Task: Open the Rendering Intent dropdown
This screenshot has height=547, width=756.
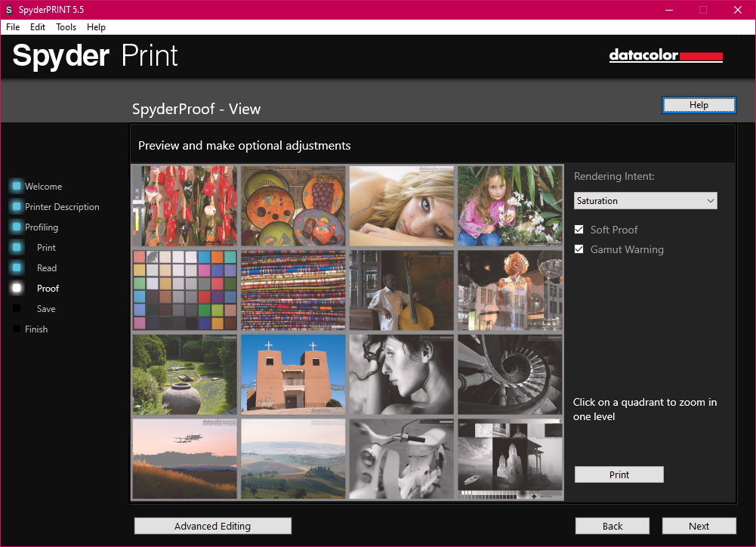Action: (646, 201)
